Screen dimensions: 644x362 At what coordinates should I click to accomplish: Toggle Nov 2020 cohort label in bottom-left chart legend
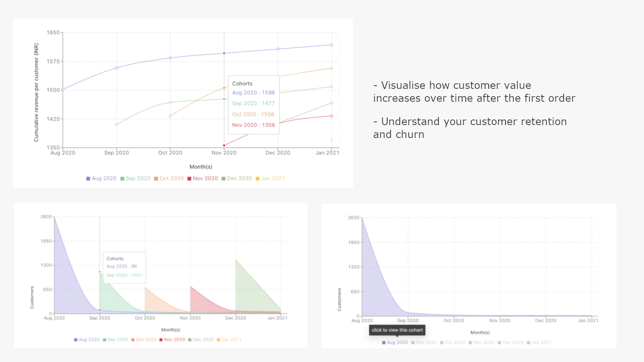(175, 340)
